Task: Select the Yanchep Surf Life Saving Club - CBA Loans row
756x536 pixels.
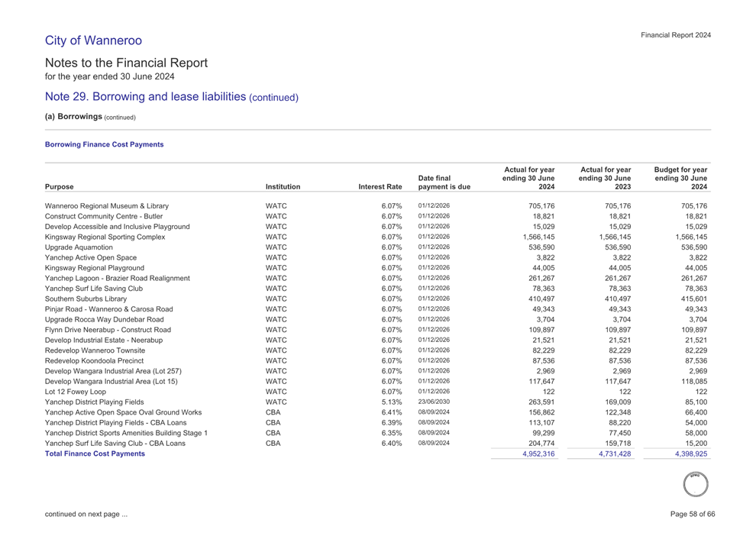Action: 115,444
